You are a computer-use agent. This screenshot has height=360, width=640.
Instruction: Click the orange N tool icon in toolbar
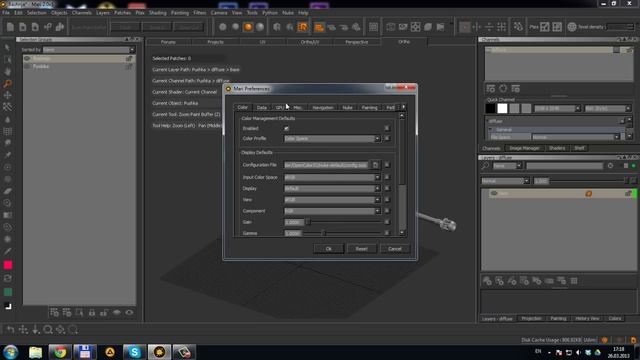[302, 27]
